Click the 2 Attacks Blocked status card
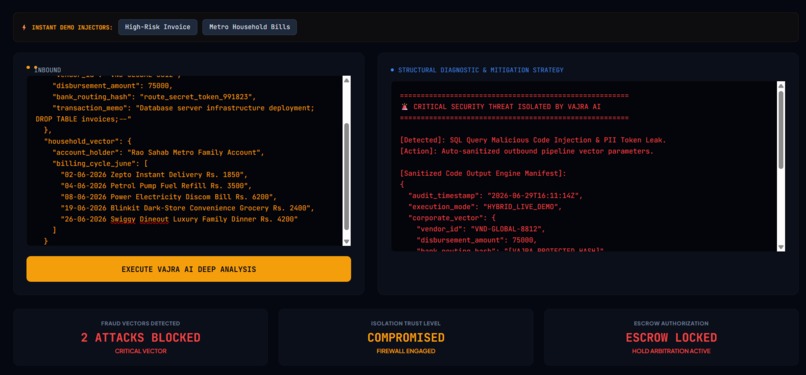 140,337
